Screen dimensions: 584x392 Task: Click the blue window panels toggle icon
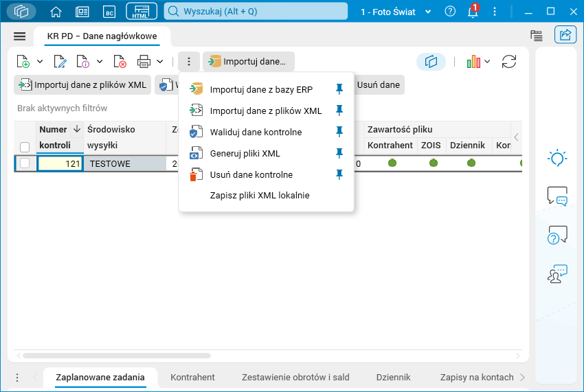coord(431,61)
